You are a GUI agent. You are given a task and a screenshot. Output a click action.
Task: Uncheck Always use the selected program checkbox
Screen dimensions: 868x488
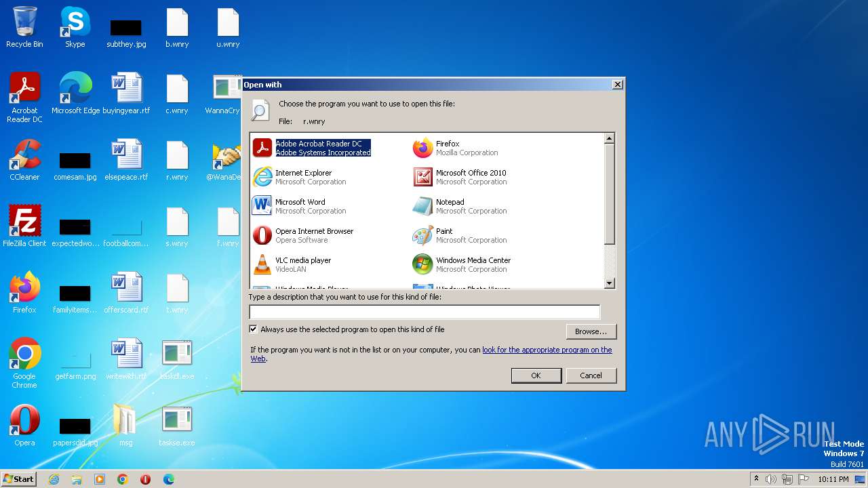[x=254, y=329]
